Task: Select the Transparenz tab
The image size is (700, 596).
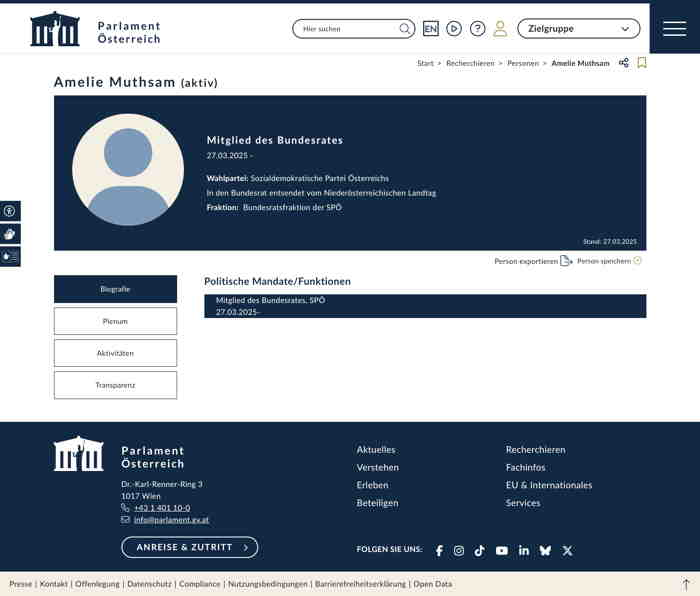Action: pyautogui.click(x=115, y=385)
